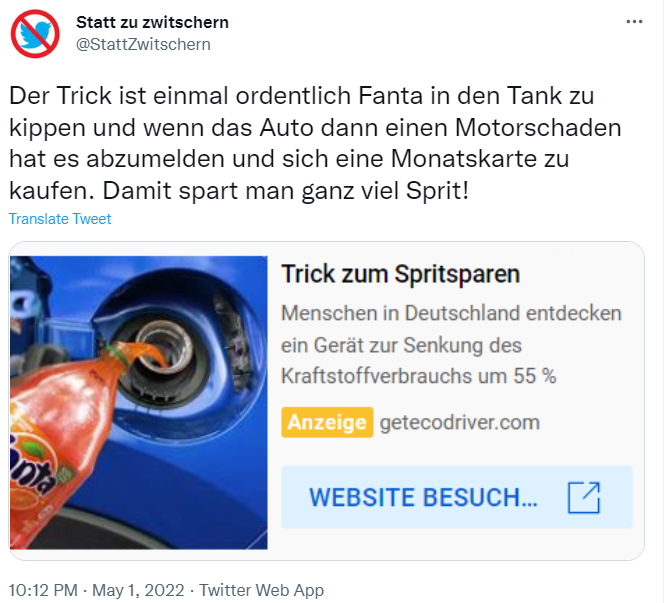Image resolution: width=671 pixels, height=603 pixels.
Task: Click the Fanta label on the bottle
Action: [32, 466]
